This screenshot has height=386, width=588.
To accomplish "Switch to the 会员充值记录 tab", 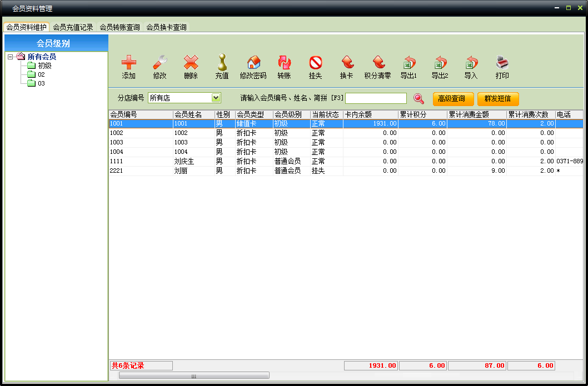I will click(x=72, y=27).
